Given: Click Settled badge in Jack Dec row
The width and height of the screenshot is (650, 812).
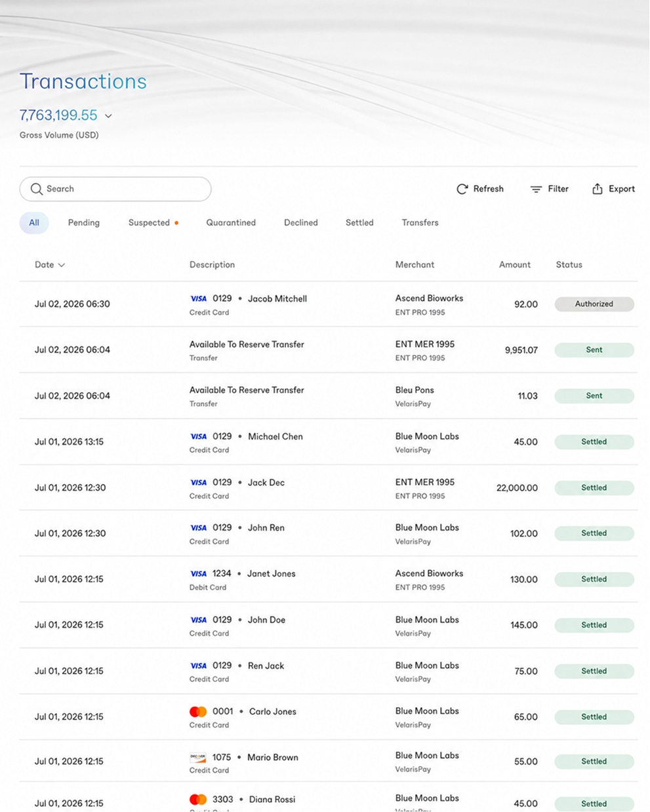Looking at the screenshot, I should coord(594,488).
